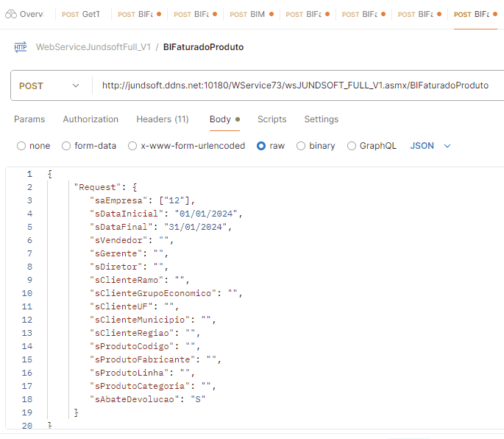Expand the POST method dropdown
Viewport: 504px width, 439px height.
click(x=49, y=85)
